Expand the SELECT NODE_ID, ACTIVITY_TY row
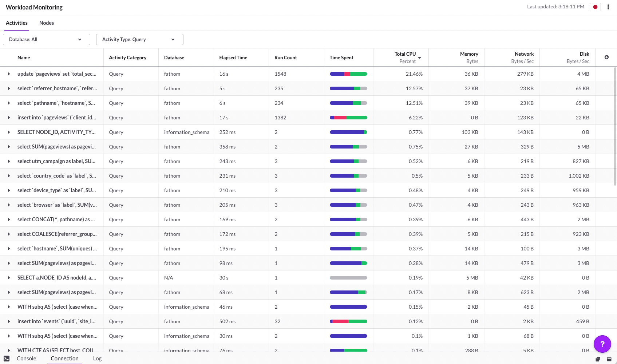Image resolution: width=617 pixels, height=364 pixels. pos(9,132)
